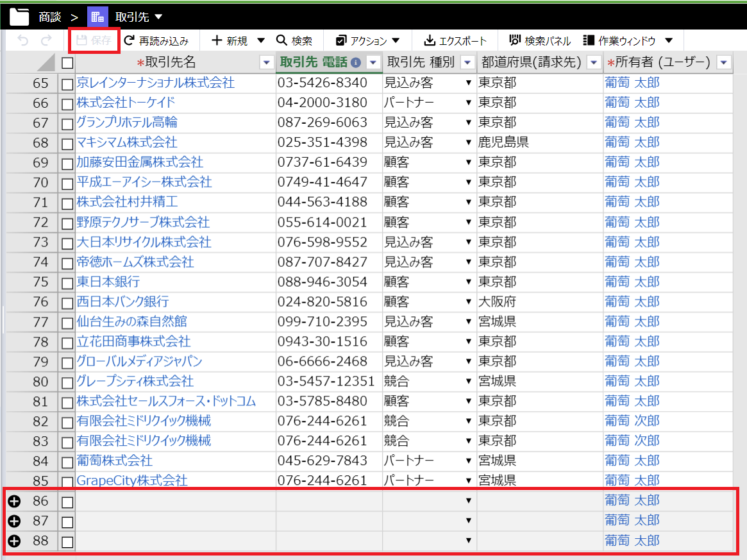This screenshot has height=560, width=747.
Task: Click the plus icon on row 86
Action: point(14,501)
